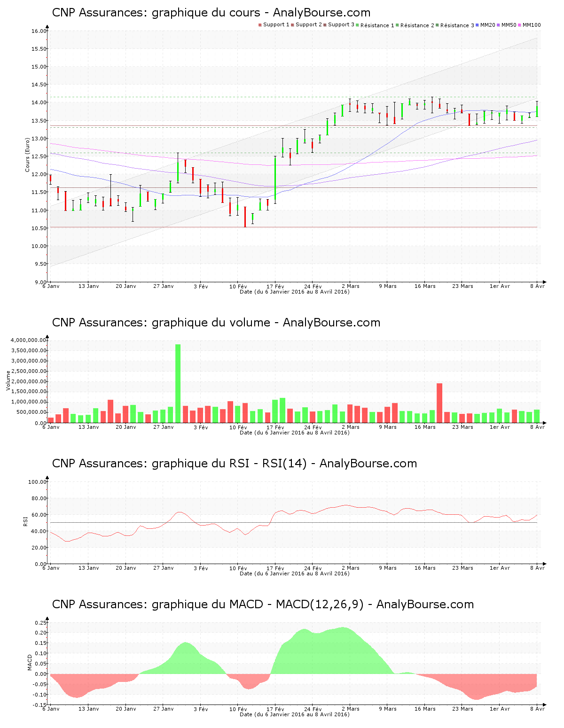Select the 'Support 2' legend label
564x728 pixels.
[309, 25]
